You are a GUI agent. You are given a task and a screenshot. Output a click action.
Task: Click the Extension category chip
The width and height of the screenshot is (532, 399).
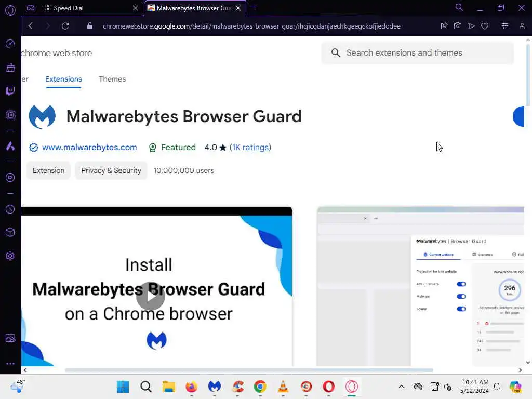(x=48, y=170)
